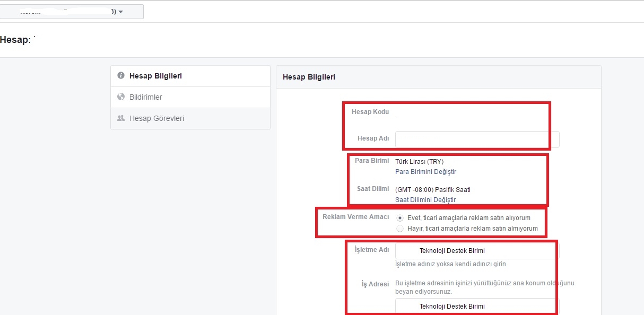Image resolution: width=644 pixels, height=315 pixels.
Task: Click the "Para Birimi" label
Action: 372,161
